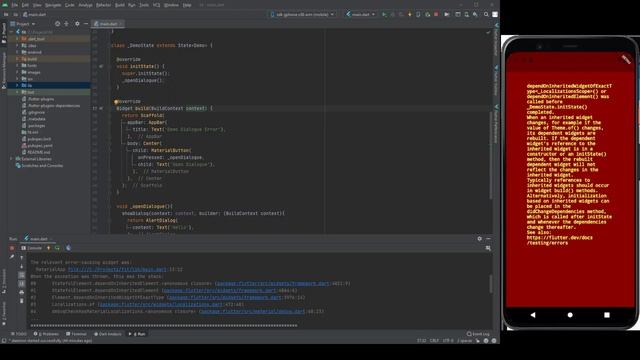Click Hot Reload icon in Run console toolbar
Viewport: 640px width, 360px height.
click(x=49, y=248)
